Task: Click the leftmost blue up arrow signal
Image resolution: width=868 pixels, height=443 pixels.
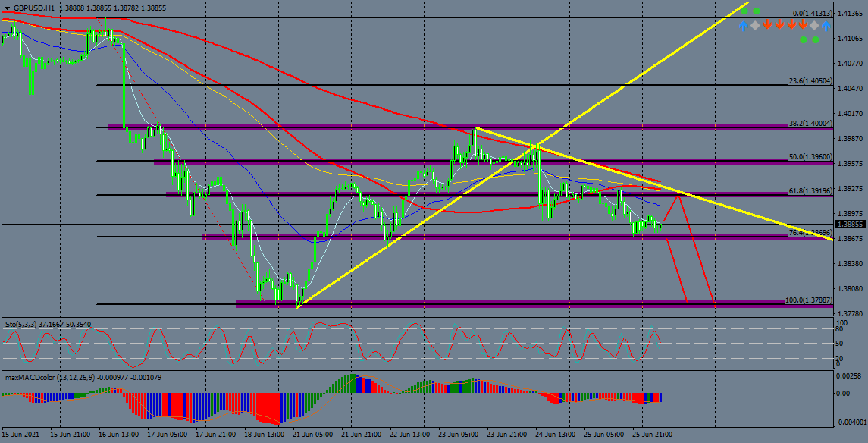Action: (744, 25)
